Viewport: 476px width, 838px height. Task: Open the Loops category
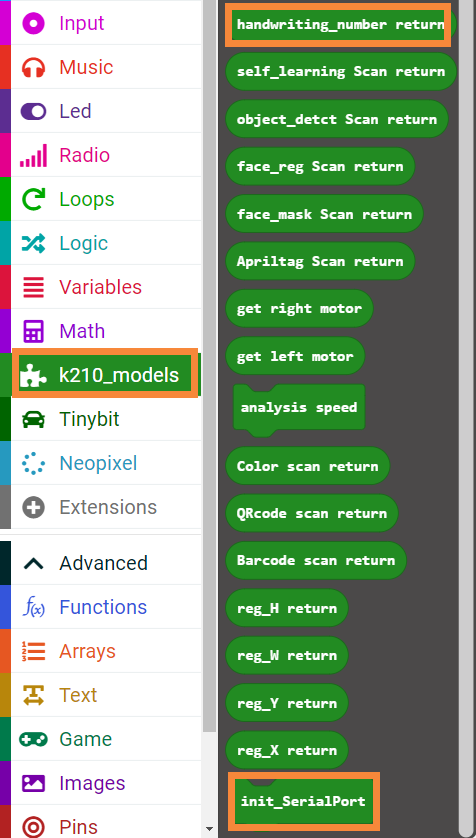coord(106,199)
